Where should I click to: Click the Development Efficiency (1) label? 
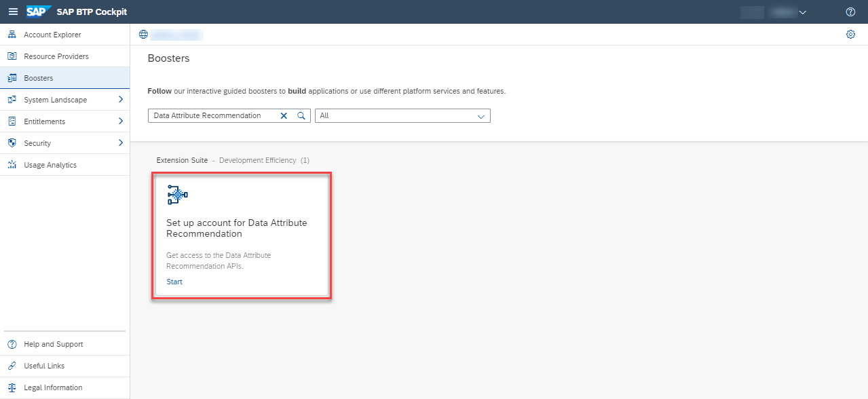point(264,160)
